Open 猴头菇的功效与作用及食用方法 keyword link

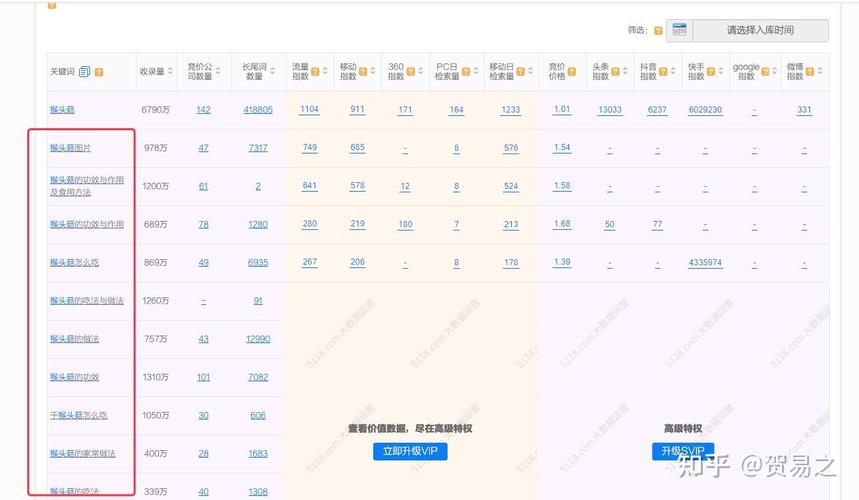coord(87,186)
